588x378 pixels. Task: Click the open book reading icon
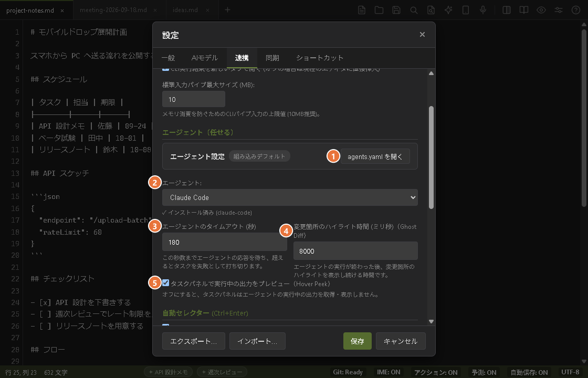pos(523,10)
